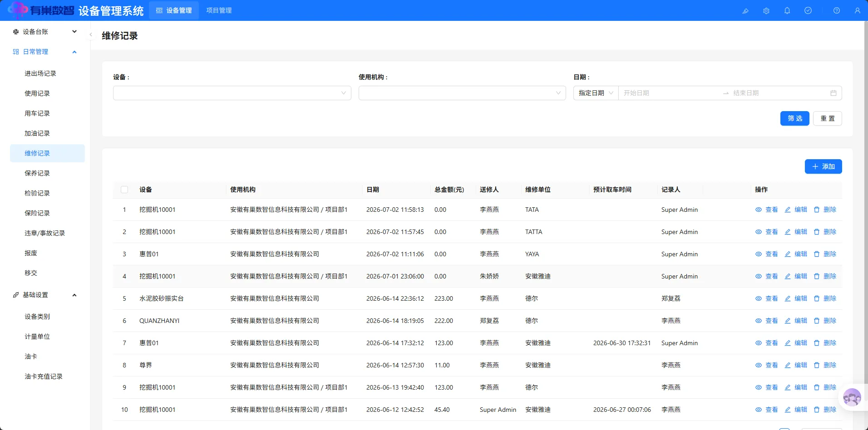Edit row 5 amount 223.00
The height and width of the screenshot is (430, 868).
[796, 298]
